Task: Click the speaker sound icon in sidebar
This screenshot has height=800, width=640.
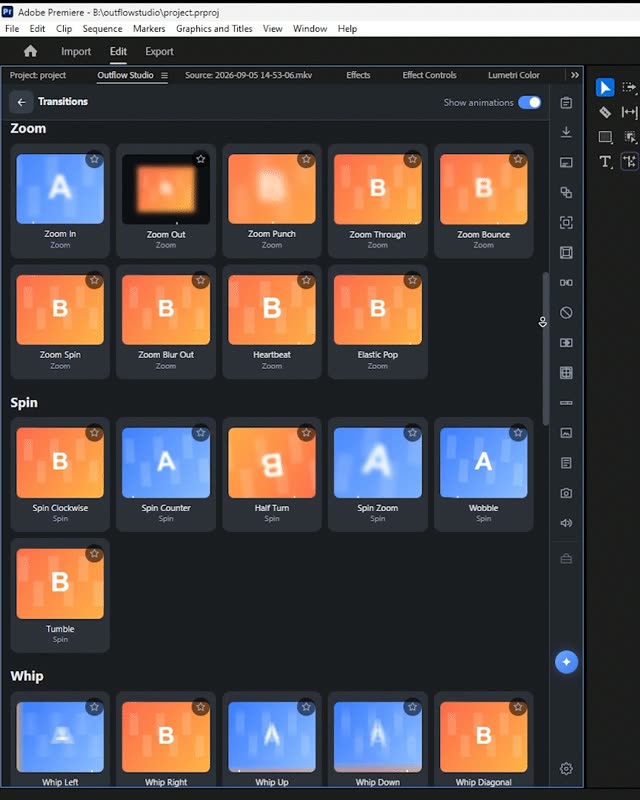Action: click(566, 523)
